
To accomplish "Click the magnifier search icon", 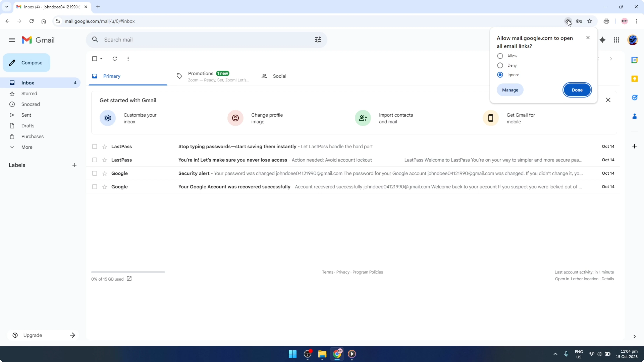I will click(x=95, y=40).
